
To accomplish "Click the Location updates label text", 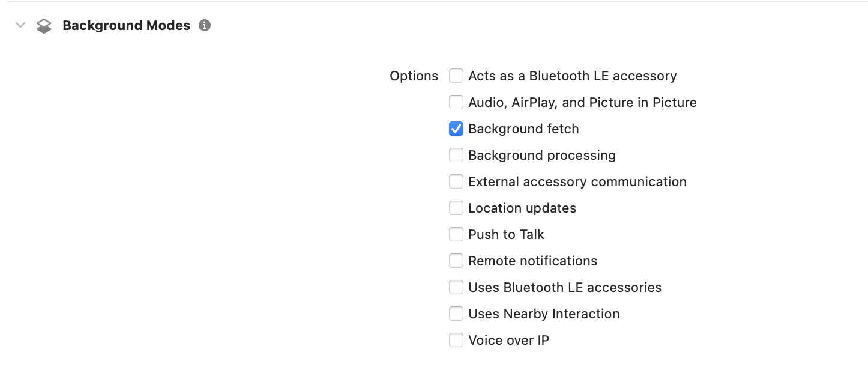I will tap(522, 208).
